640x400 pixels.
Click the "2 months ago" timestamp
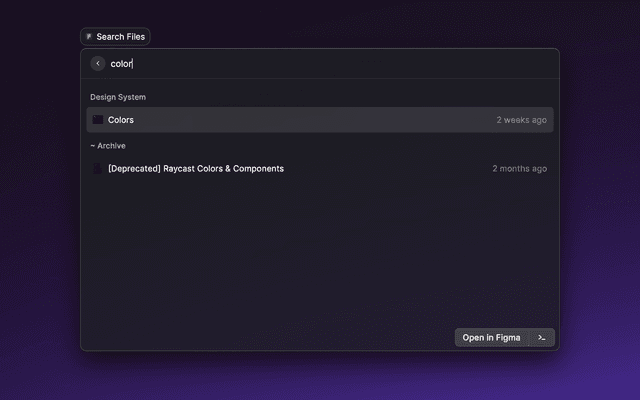tap(519, 169)
